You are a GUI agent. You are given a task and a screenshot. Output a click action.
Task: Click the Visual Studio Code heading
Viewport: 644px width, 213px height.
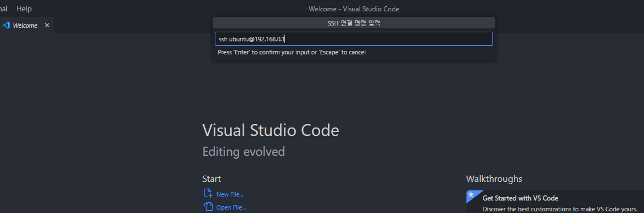271,130
